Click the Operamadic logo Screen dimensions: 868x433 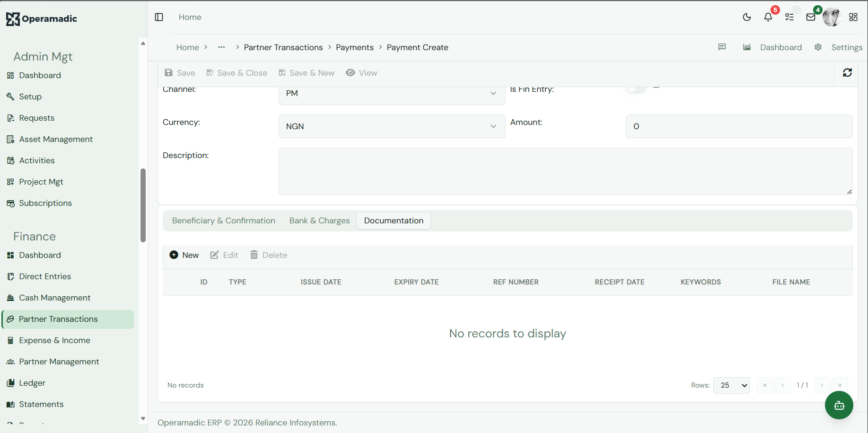(42, 19)
